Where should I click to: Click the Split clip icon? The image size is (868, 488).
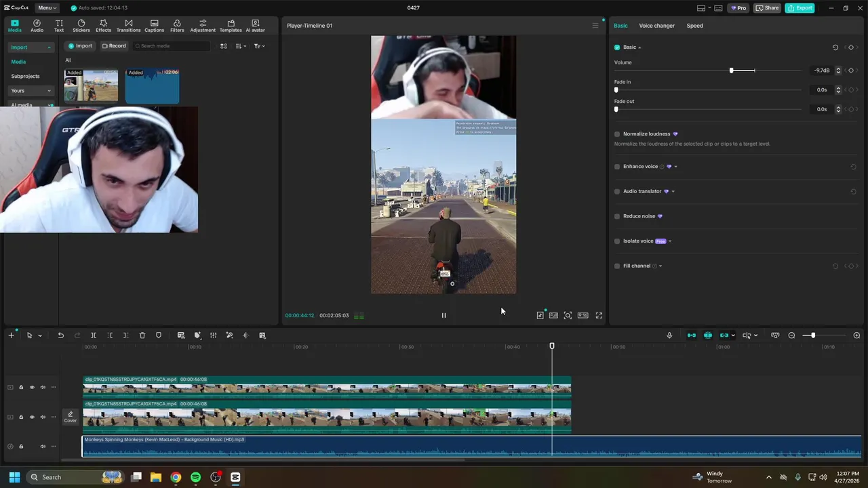pyautogui.click(x=93, y=335)
